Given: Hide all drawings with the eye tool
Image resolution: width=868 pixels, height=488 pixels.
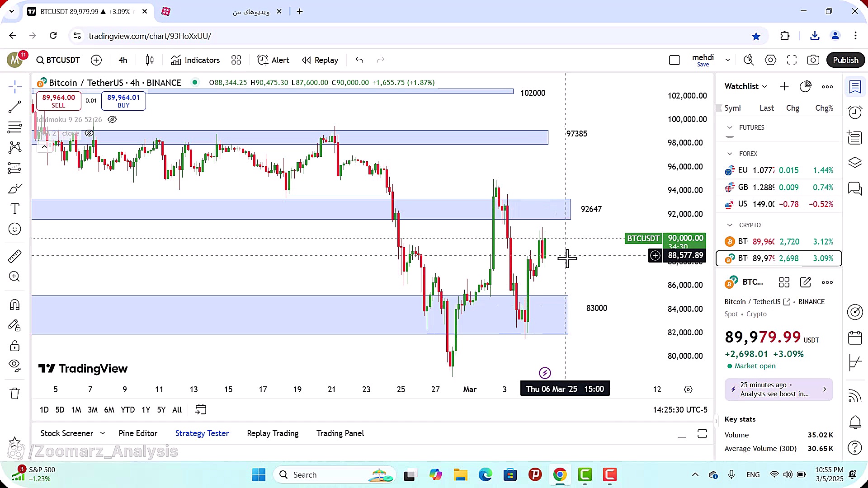Looking at the screenshot, I should 14,365.
